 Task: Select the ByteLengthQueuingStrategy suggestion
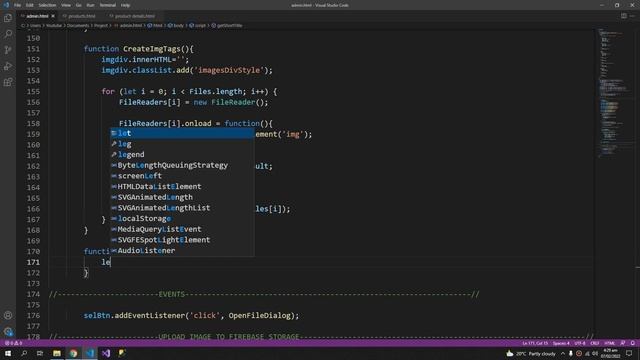coord(182,165)
